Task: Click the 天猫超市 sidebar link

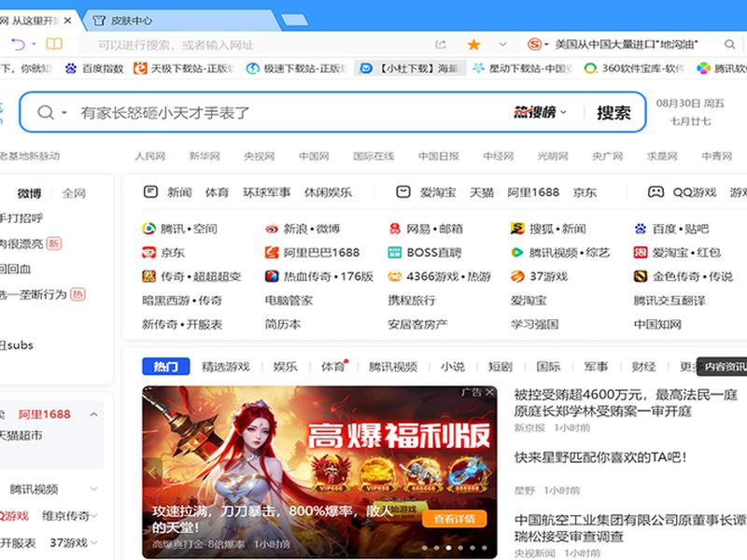Action: 21,435
